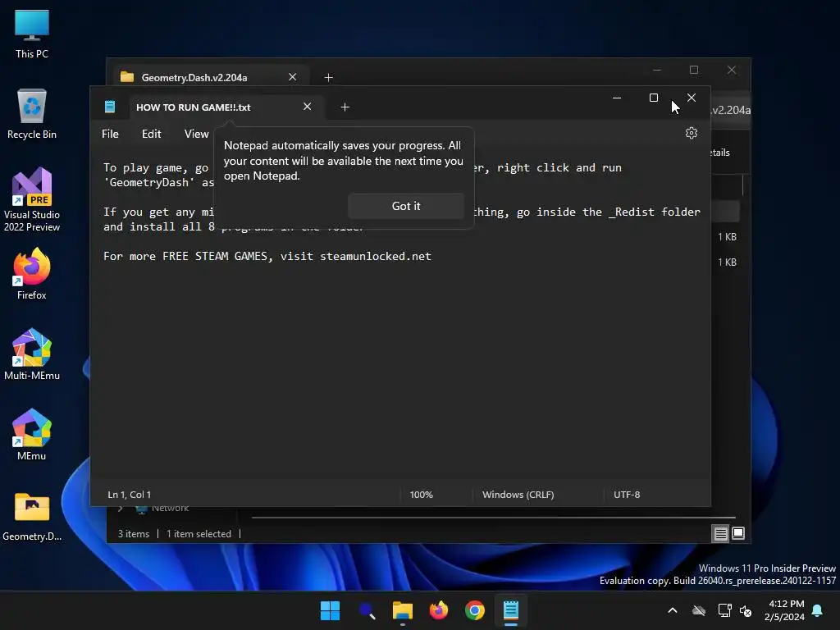Click the '_Redist' word in the note
Image resolution: width=840 pixels, height=630 pixels.
(631, 212)
